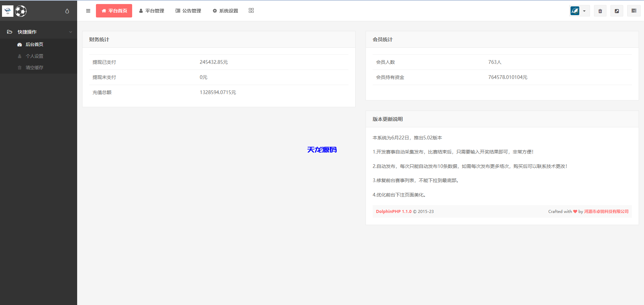Image resolution: width=644 pixels, height=305 pixels.
Task: Click the 河源市卓锐科技有限公司 company link
Action: point(605,211)
